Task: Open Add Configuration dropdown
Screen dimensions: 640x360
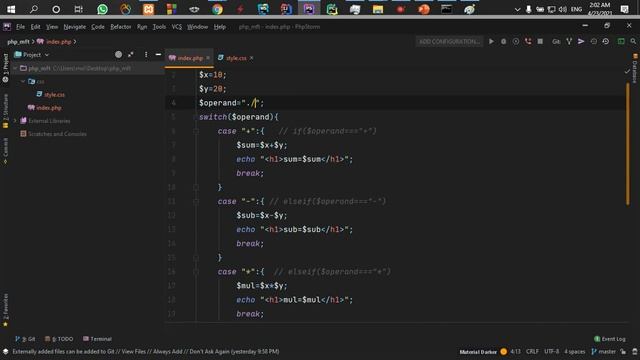Action: pos(449,41)
